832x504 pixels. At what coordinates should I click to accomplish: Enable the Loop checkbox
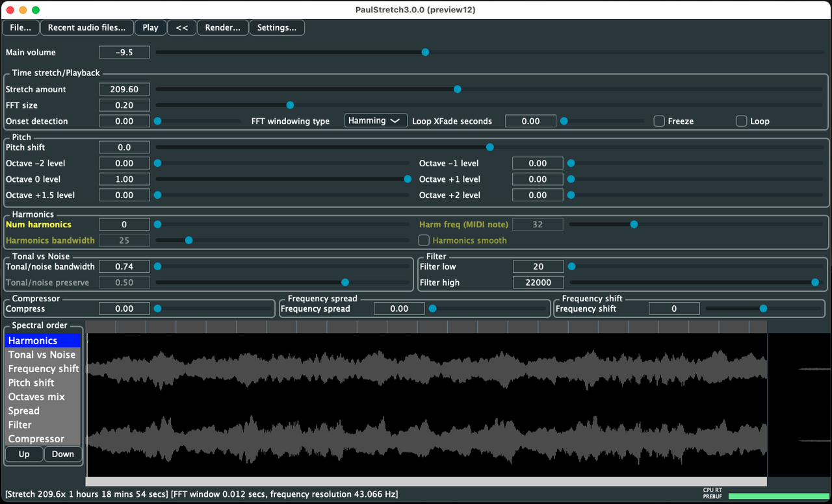(741, 121)
